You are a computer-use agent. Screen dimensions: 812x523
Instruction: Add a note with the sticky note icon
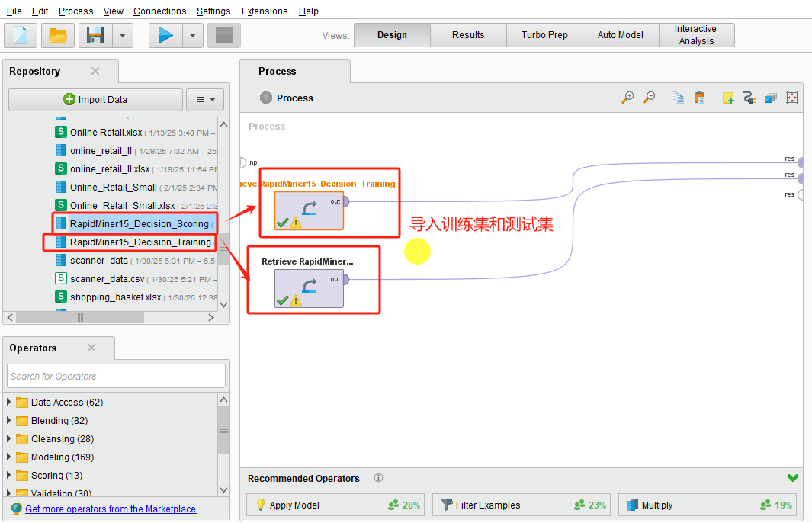(x=728, y=98)
